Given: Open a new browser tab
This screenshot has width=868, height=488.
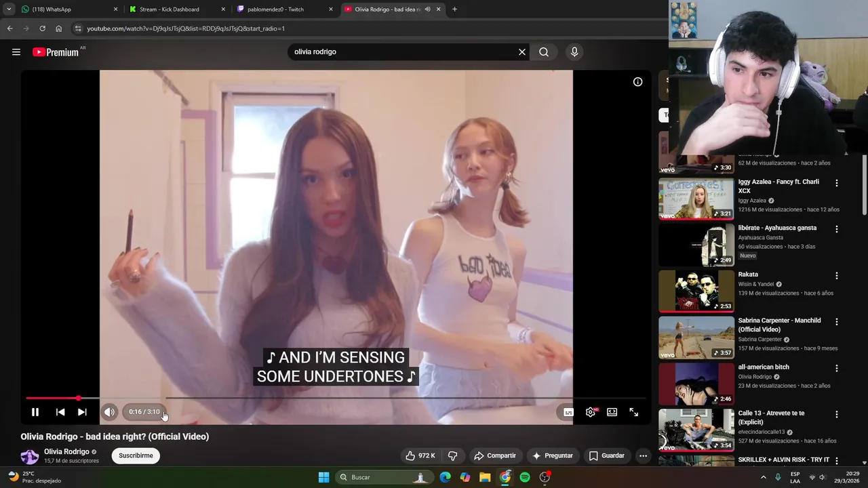Looking at the screenshot, I should tap(454, 9).
